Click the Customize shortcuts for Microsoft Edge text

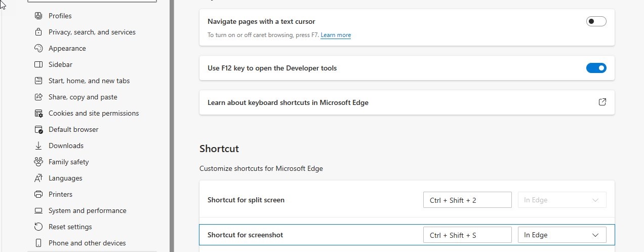point(261,168)
